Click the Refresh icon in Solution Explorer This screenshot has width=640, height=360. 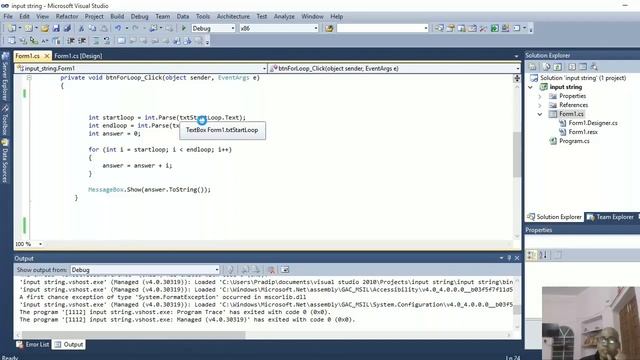point(558,67)
